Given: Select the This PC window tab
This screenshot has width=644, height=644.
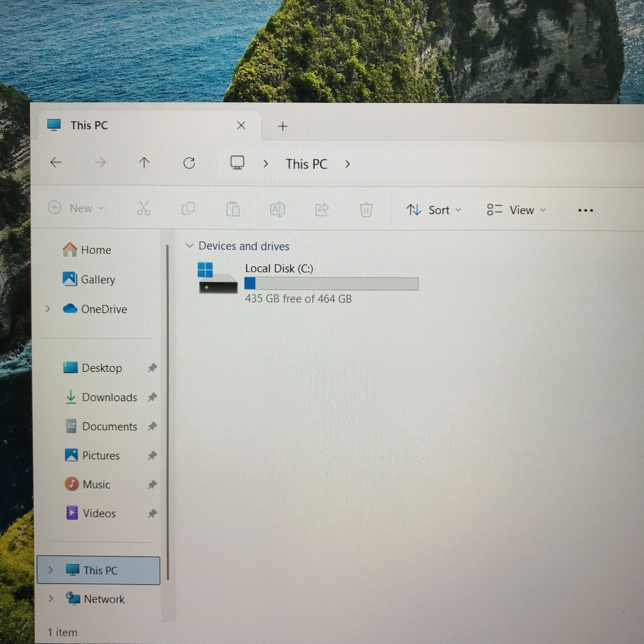Looking at the screenshot, I should coord(149,125).
